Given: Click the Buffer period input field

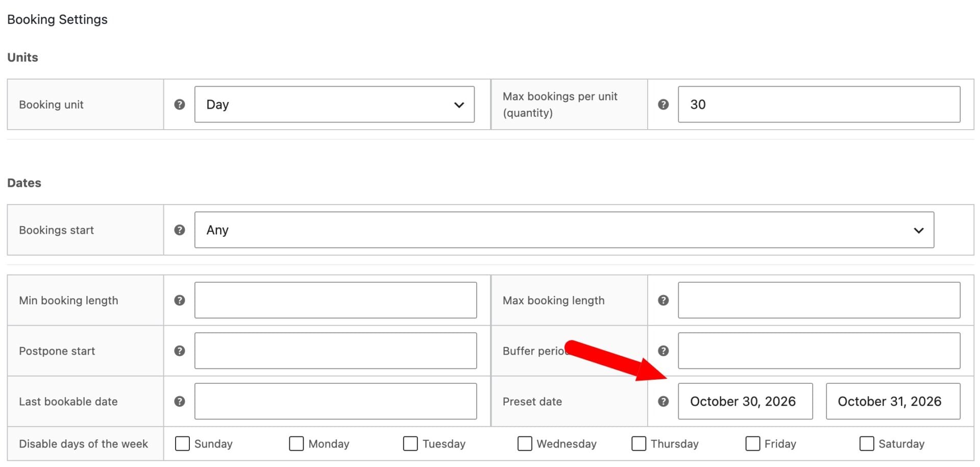Looking at the screenshot, I should [819, 351].
